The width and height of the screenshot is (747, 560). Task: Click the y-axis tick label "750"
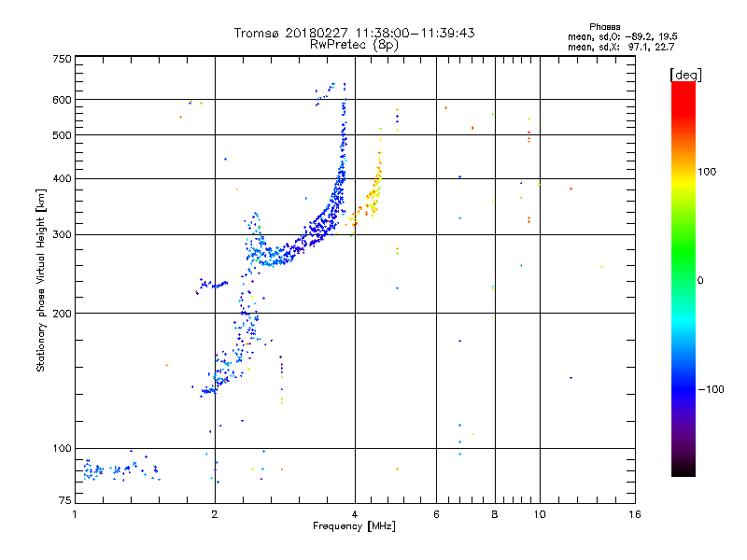pyautogui.click(x=62, y=59)
